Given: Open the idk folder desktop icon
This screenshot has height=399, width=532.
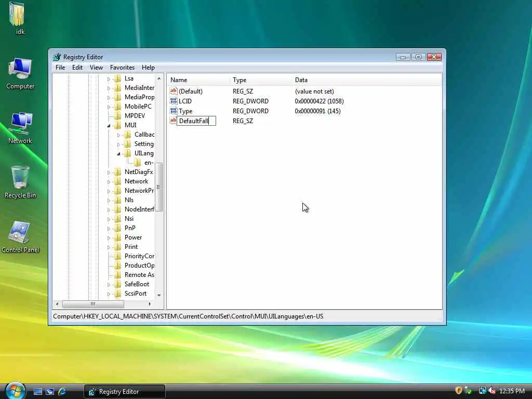Looking at the screenshot, I should (17, 14).
